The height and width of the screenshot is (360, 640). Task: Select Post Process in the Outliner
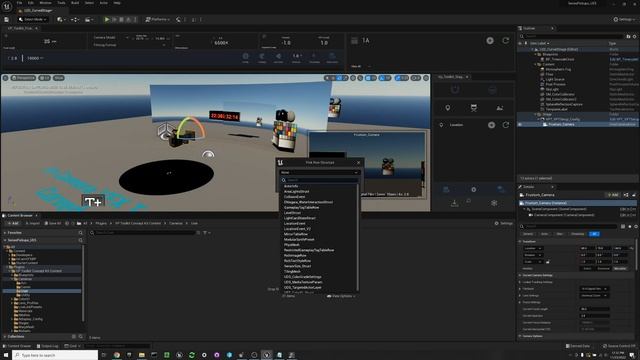coord(556,84)
